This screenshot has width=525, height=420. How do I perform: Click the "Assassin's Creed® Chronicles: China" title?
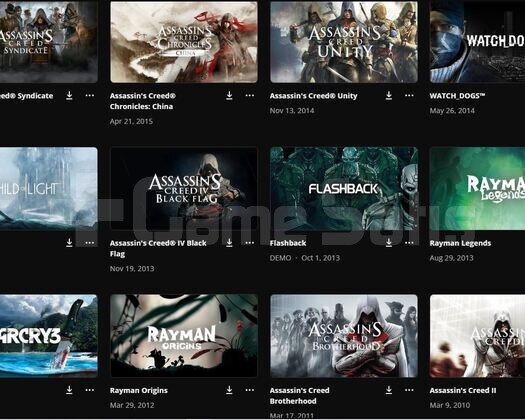pyautogui.click(x=143, y=101)
